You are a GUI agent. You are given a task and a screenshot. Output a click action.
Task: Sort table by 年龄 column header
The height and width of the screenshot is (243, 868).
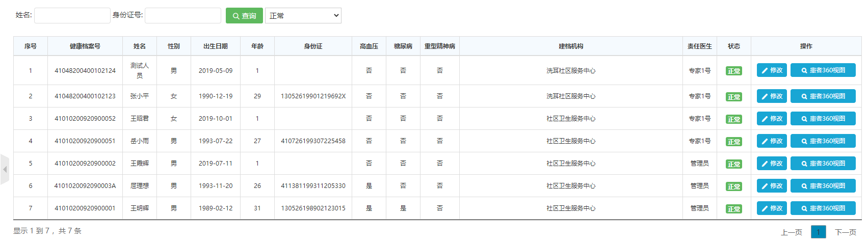click(x=257, y=46)
